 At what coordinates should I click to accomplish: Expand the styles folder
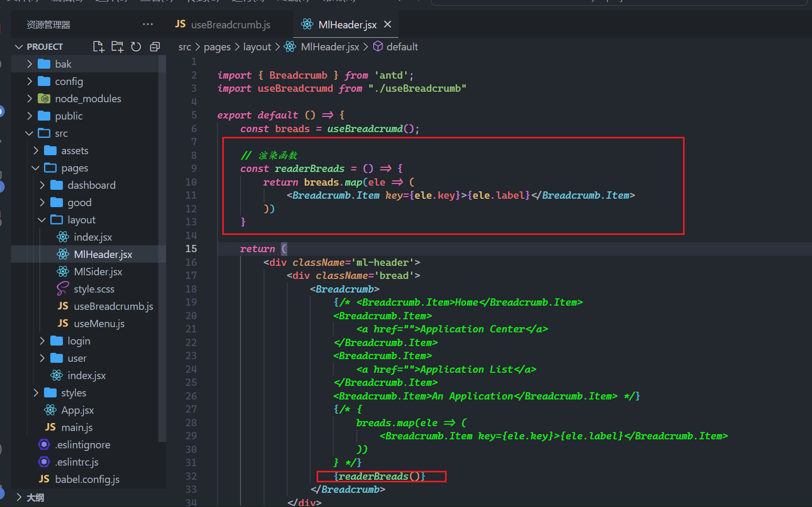[36, 393]
